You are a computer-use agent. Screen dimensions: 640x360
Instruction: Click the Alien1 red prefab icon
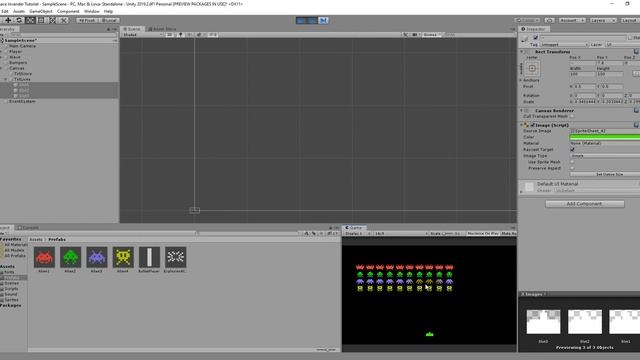tap(44, 257)
